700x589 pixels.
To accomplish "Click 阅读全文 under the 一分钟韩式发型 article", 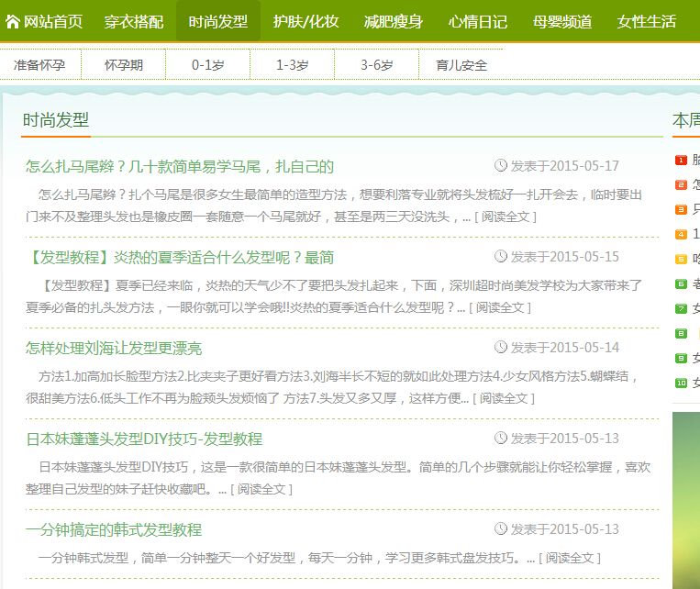I will click(x=571, y=557).
